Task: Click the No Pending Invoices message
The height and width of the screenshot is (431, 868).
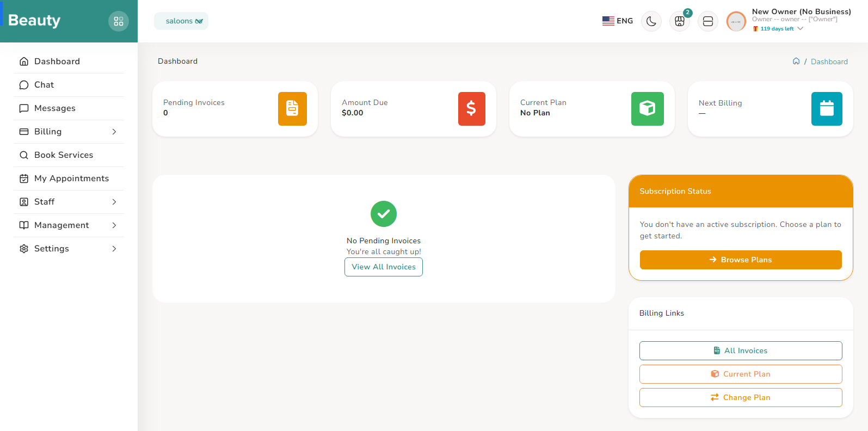Action: pos(384,241)
